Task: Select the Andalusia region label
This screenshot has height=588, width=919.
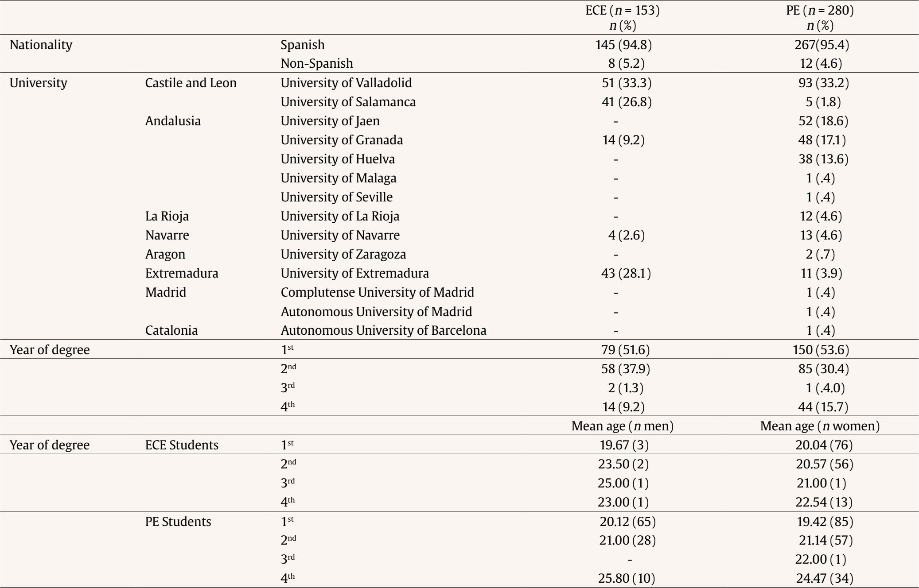Action: click(x=173, y=121)
